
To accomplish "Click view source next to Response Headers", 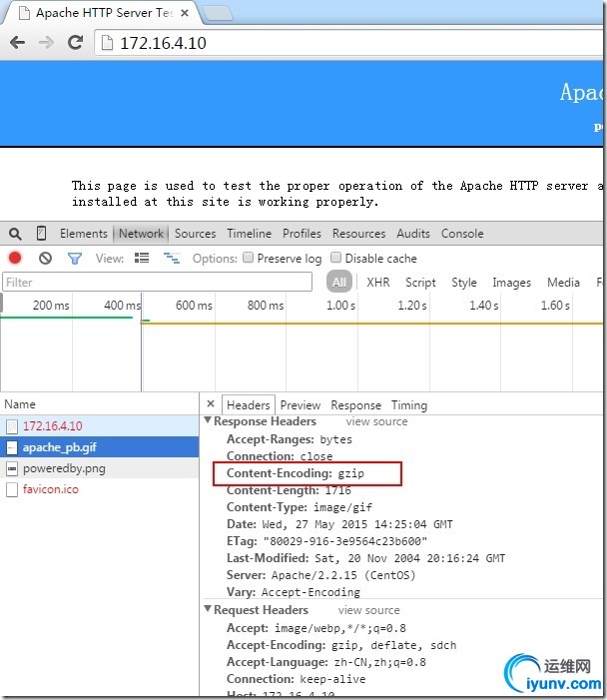I will pyautogui.click(x=376, y=421).
